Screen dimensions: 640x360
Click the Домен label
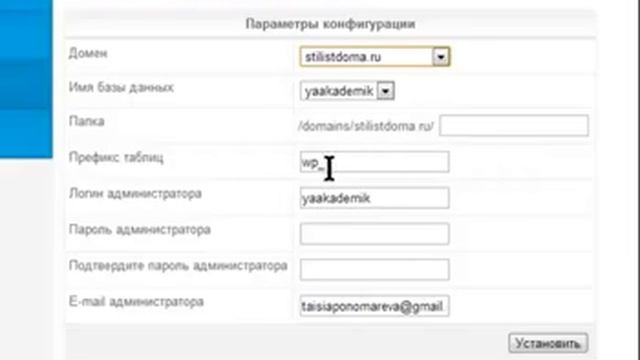(x=88, y=53)
